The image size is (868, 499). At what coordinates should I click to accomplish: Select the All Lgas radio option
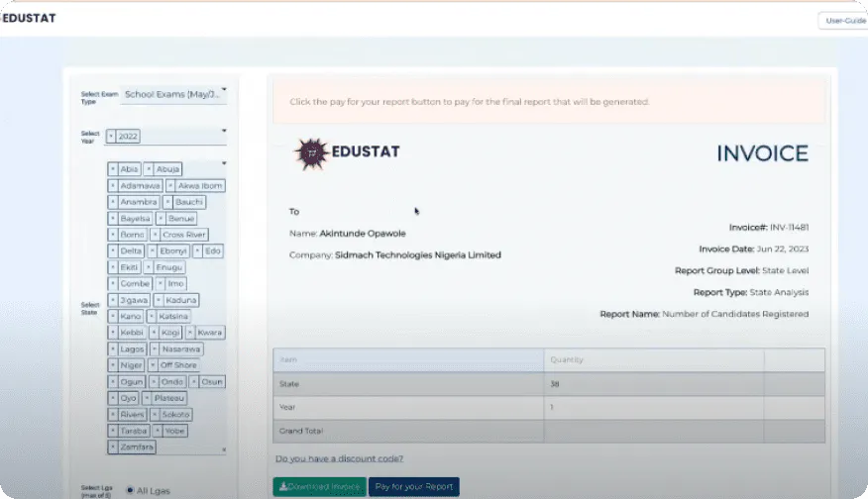tap(130, 490)
